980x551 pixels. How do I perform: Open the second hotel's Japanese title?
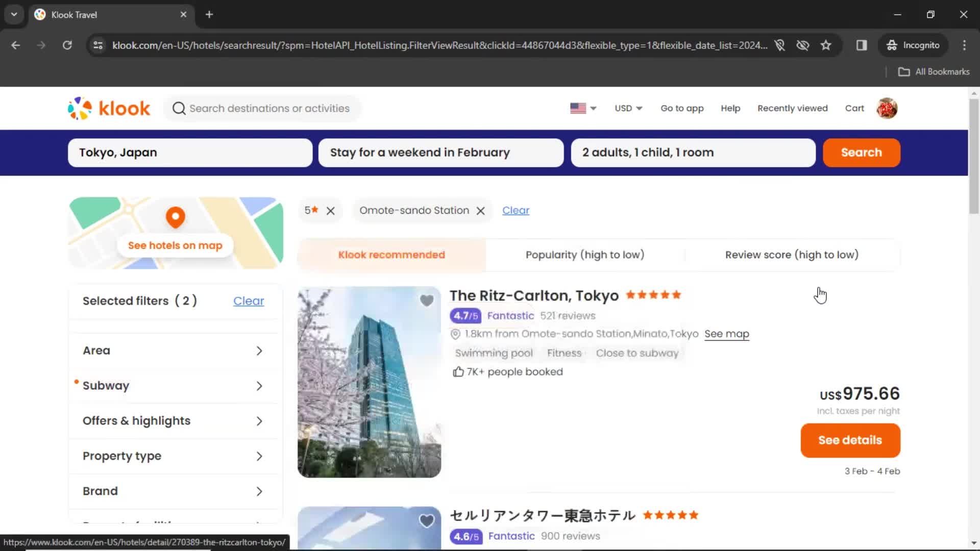point(543,515)
